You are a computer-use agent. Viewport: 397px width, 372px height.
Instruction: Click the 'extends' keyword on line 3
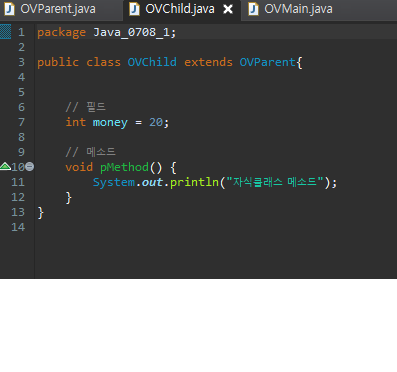click(208, 62)
